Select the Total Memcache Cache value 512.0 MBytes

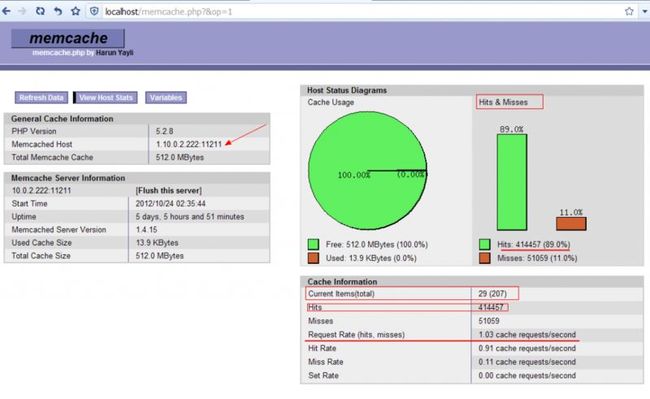coord(180,157)
